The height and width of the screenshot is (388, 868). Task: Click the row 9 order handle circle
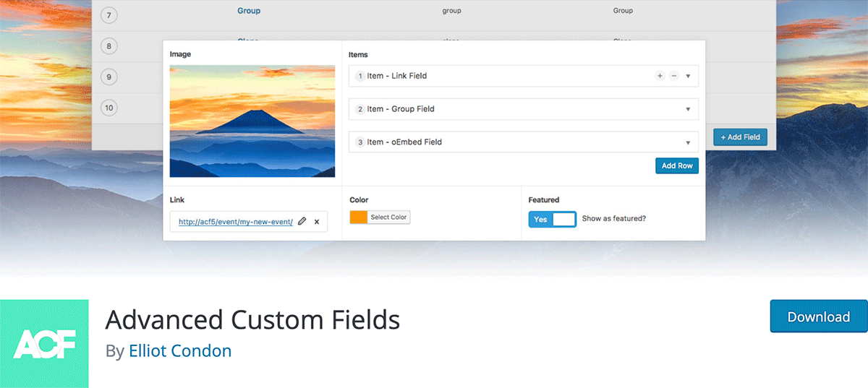(109, 77)
